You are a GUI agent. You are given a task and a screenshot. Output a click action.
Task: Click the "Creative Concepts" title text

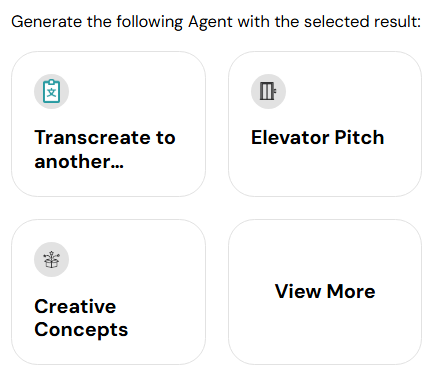pos(81,318)
